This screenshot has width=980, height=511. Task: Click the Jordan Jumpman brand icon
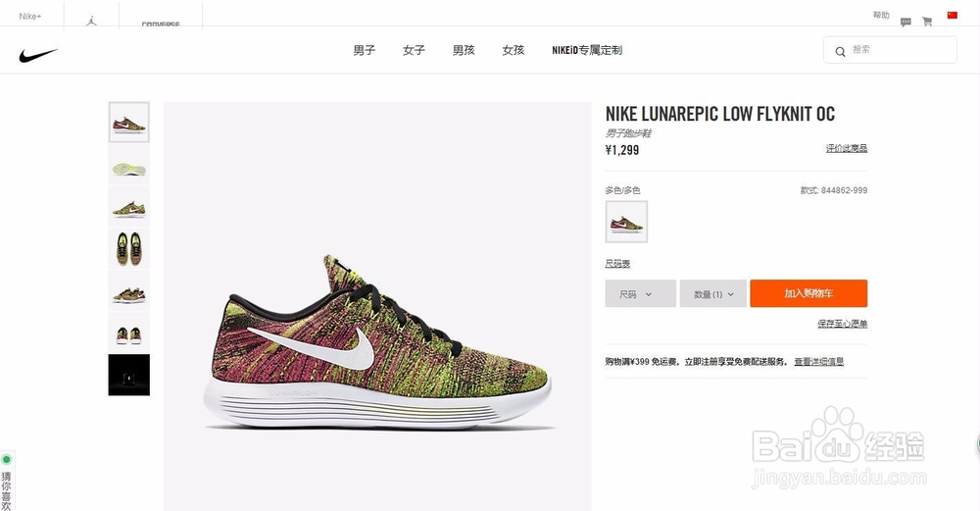(x=91, y=21)
